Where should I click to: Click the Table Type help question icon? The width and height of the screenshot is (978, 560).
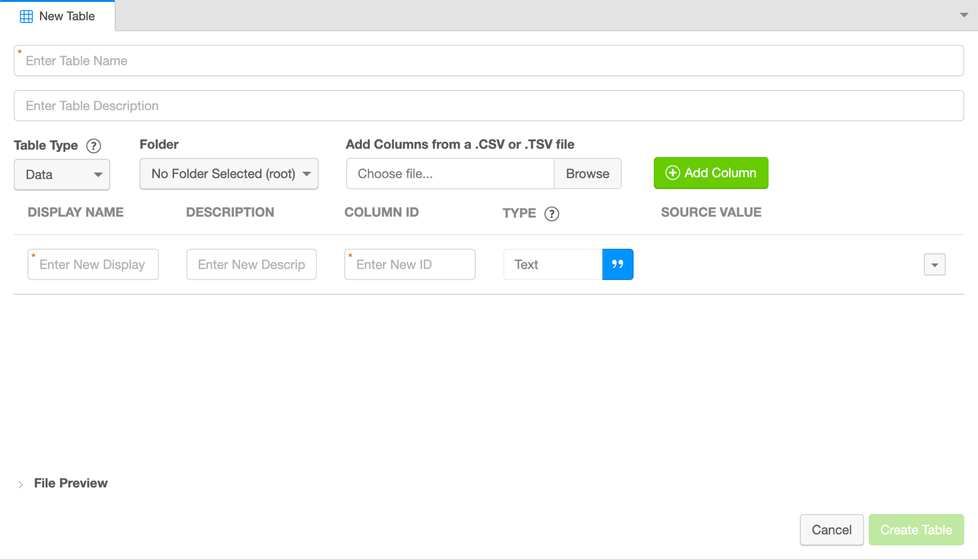[94, 146]
